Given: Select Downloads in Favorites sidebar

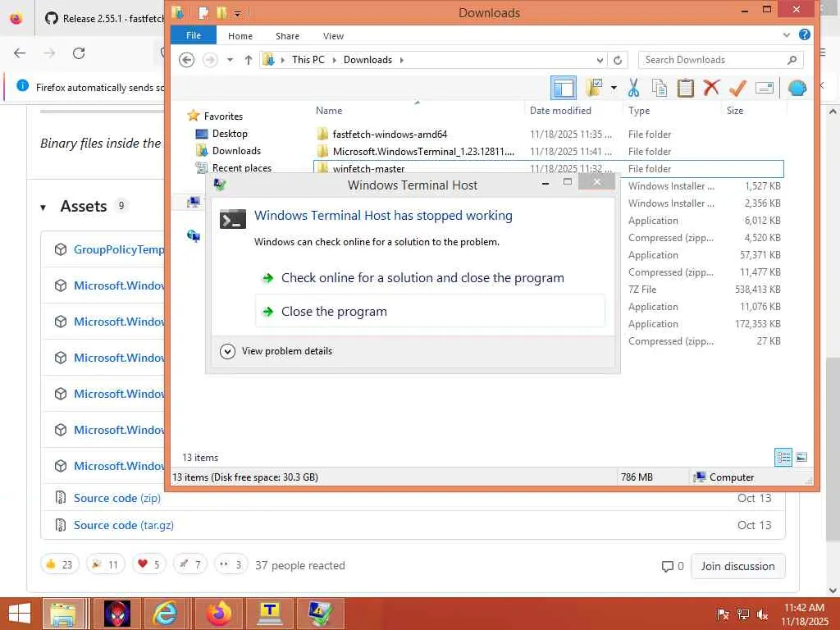Looking at the screenshot, I should pos(236,151).
